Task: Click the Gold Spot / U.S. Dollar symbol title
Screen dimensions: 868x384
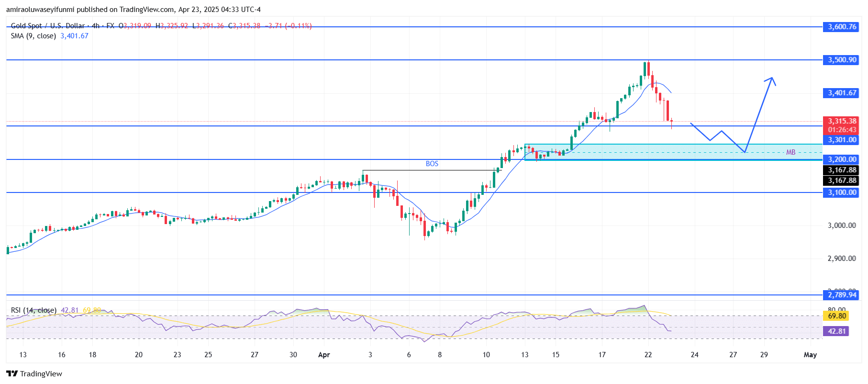Action: point(48,26)
